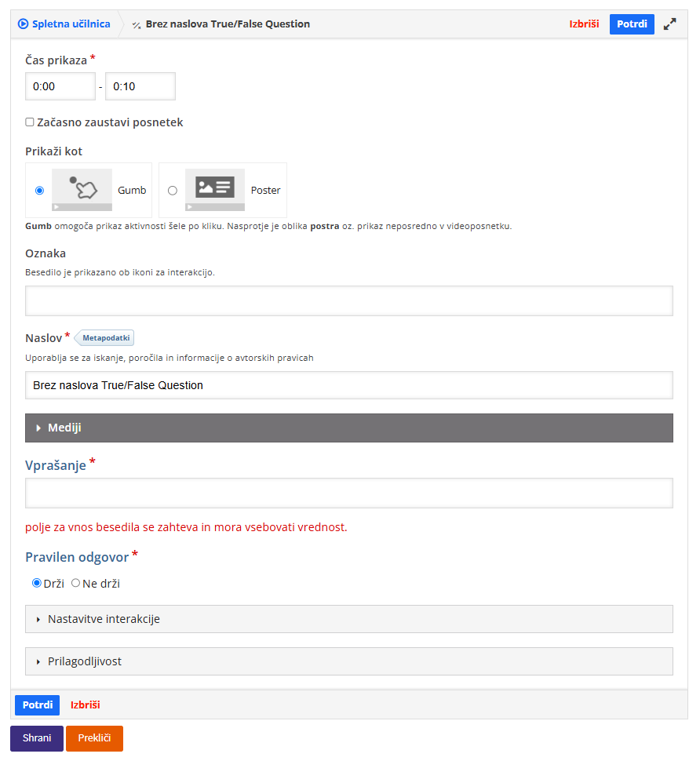Click the purple Shrani button

[37, 738]
